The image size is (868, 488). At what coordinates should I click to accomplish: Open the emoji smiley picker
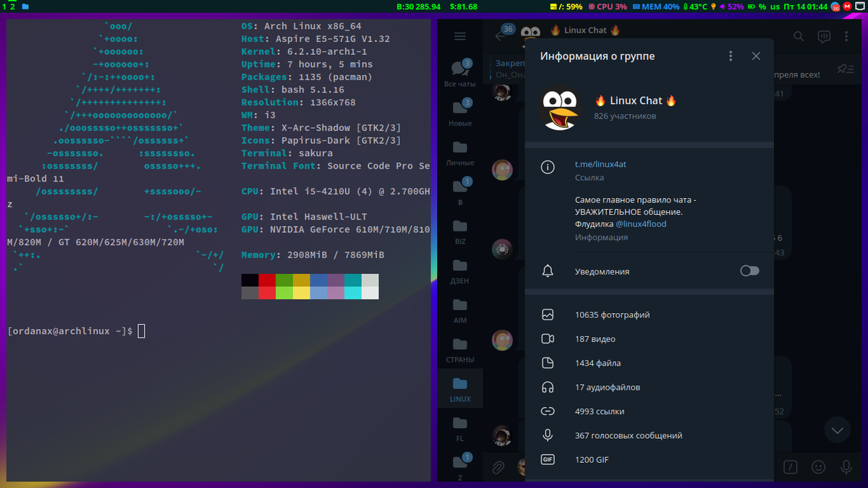tap(818, 467)
